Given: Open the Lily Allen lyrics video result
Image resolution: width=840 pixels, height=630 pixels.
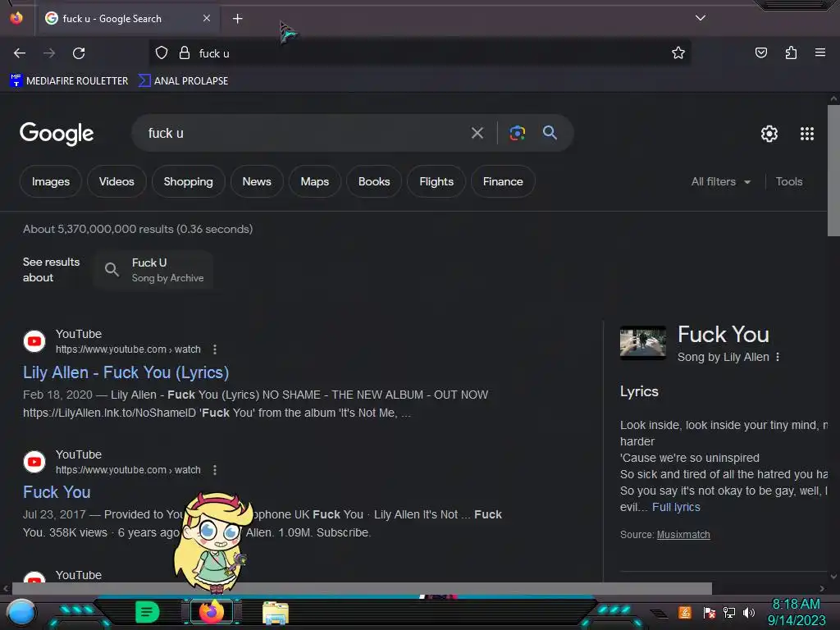Looking at the screenshot, I should [126, 372].
